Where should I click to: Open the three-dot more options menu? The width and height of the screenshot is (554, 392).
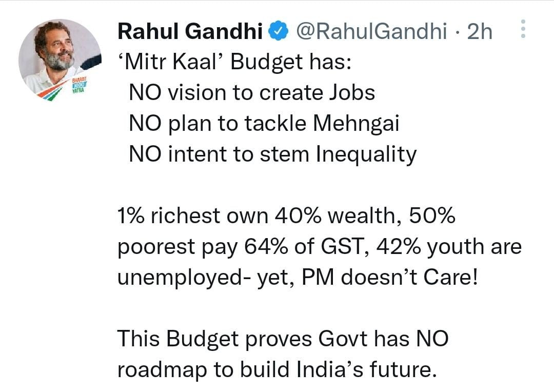pyautogui.click(x=523, y=29)
